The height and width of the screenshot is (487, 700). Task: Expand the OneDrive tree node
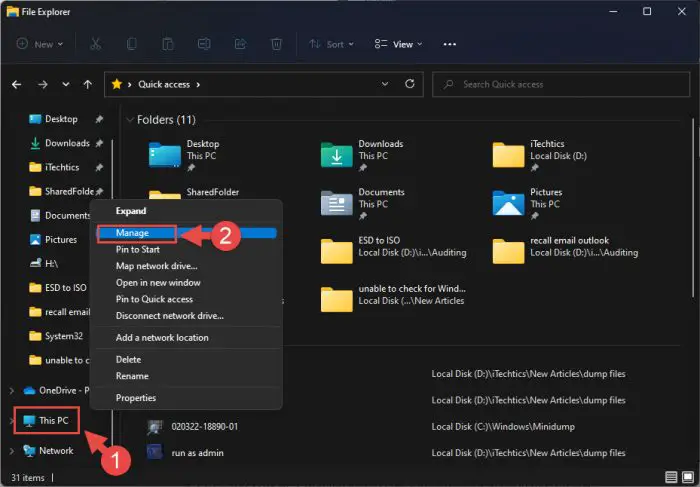pyautogui.click(x=11, y=390)
